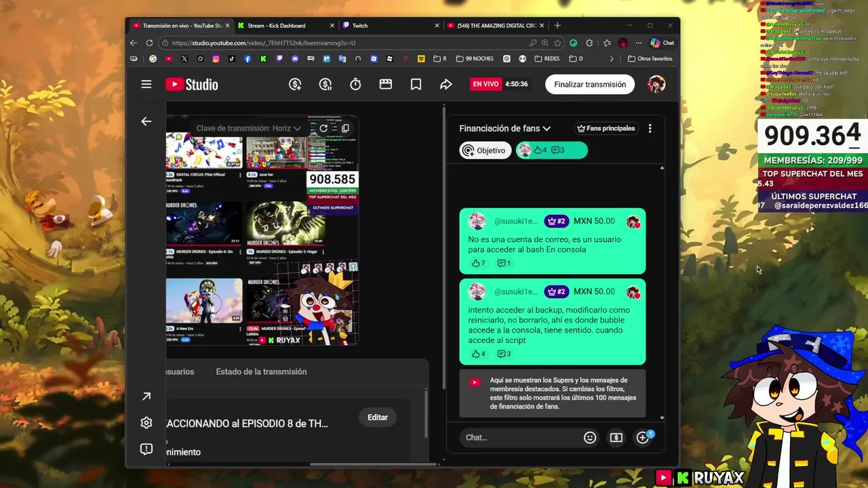Copy the stream key
This screenshot has height=488, width=868.
345,128
